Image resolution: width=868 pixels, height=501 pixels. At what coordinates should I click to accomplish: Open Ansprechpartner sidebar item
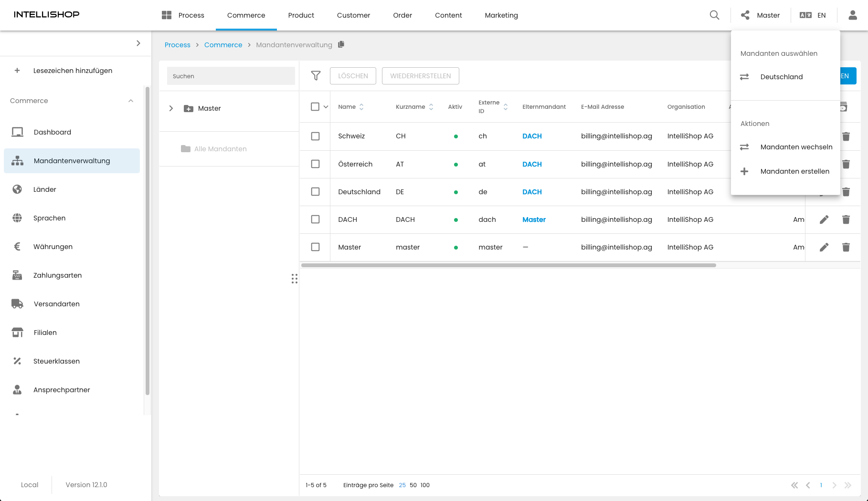click(72, 390)
